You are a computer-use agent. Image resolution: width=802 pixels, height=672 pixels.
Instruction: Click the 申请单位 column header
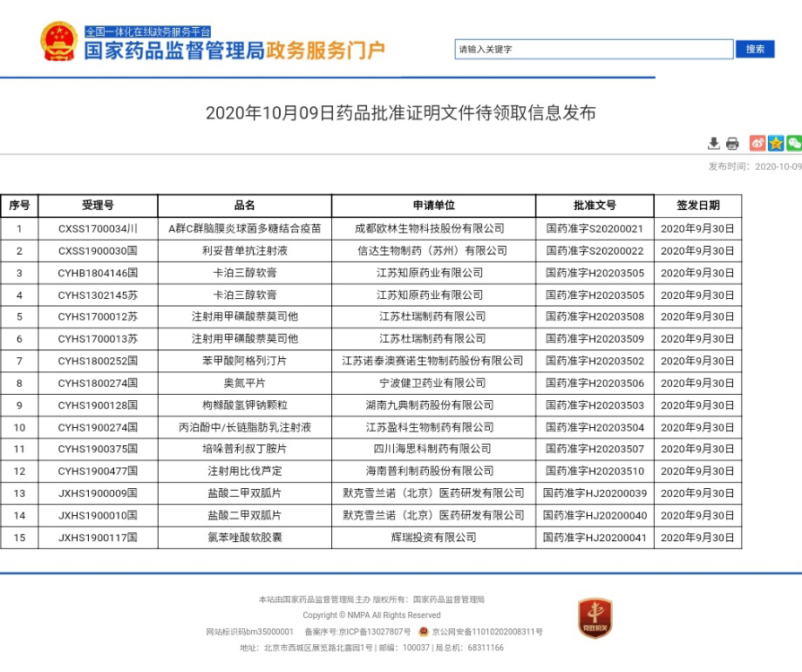click(x=434, y=206)
